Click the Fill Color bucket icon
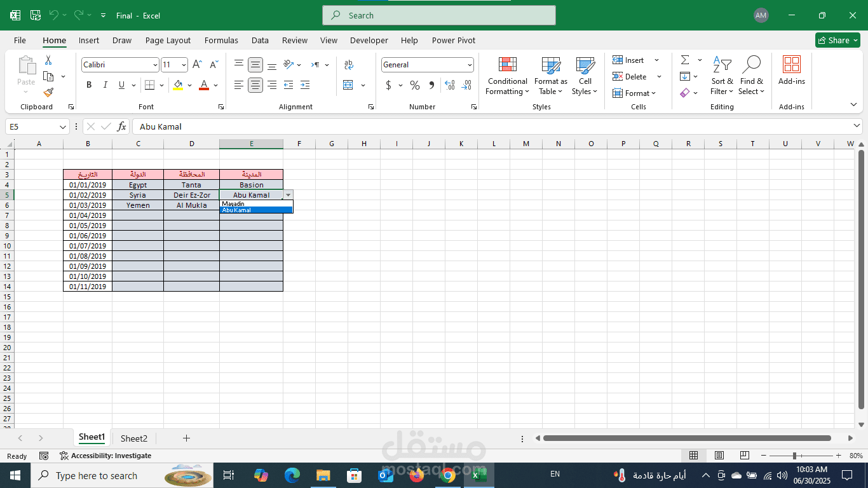The width and height of the screenshot is (868, 488). pyautogui.click(x=178, y=85)
